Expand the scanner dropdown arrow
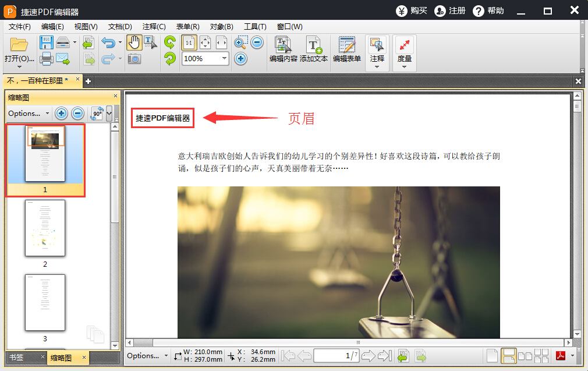The image size is (588, 371). pyautogui.click(x=75, y=42)
